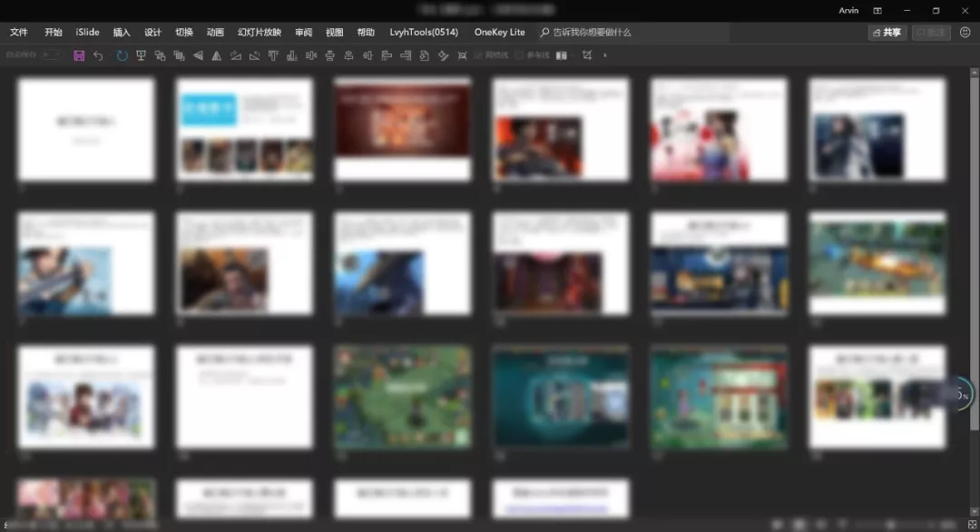Screen dimensions: 980x532
Task: Click the Save icon on quick access toolbar
Action: (78, 55)
